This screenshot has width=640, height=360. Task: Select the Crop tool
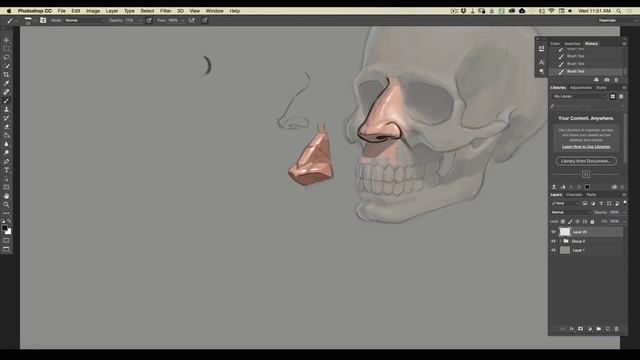[x=6, y=74]
